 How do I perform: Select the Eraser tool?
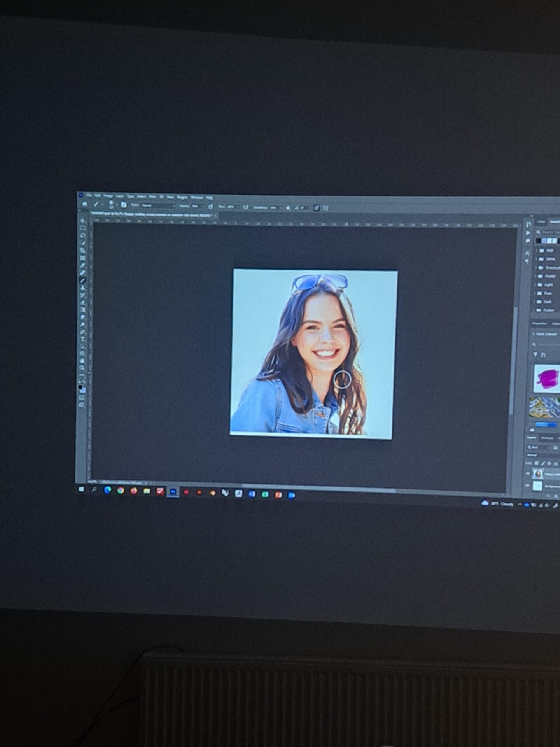point(82,302)
